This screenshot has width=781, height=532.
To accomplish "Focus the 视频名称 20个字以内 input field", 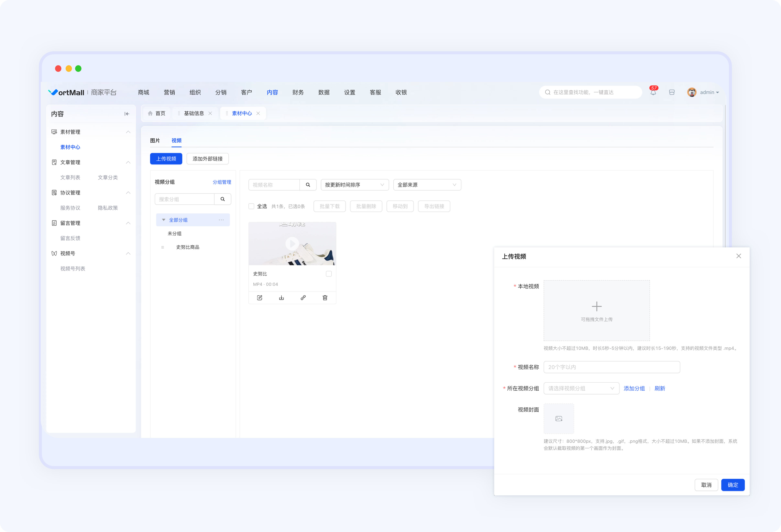I will (612, 367).
